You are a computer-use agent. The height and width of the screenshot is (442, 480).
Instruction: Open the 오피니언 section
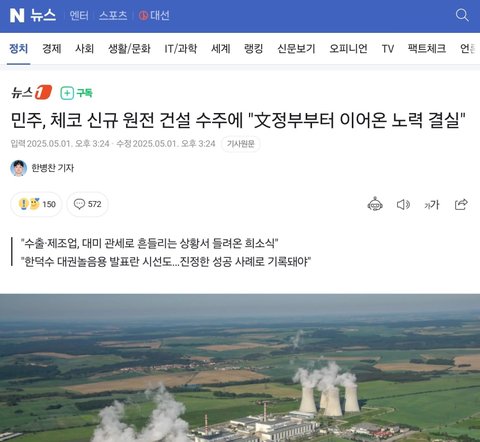(348, 49)
